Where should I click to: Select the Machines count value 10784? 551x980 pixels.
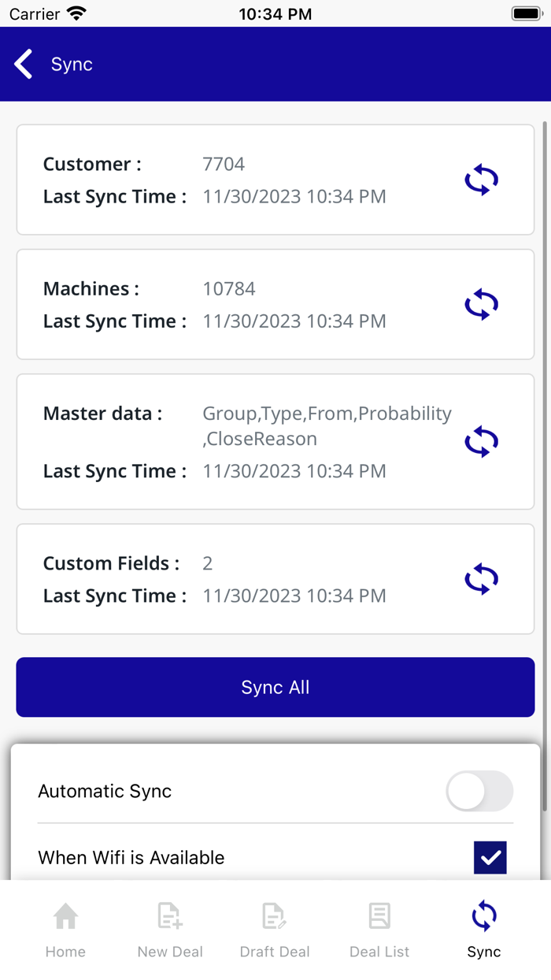pyautogui.click(x=228, y=288)
